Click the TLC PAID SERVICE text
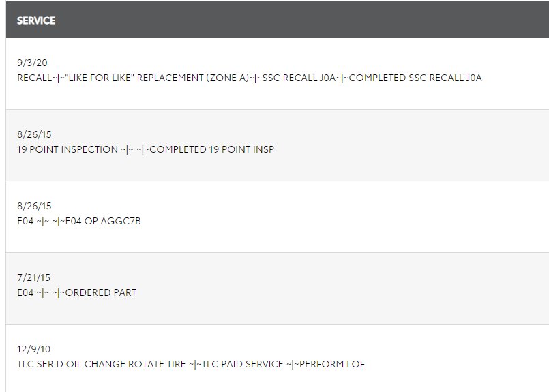This screenshot has height=392, width=549. point(242,364)
